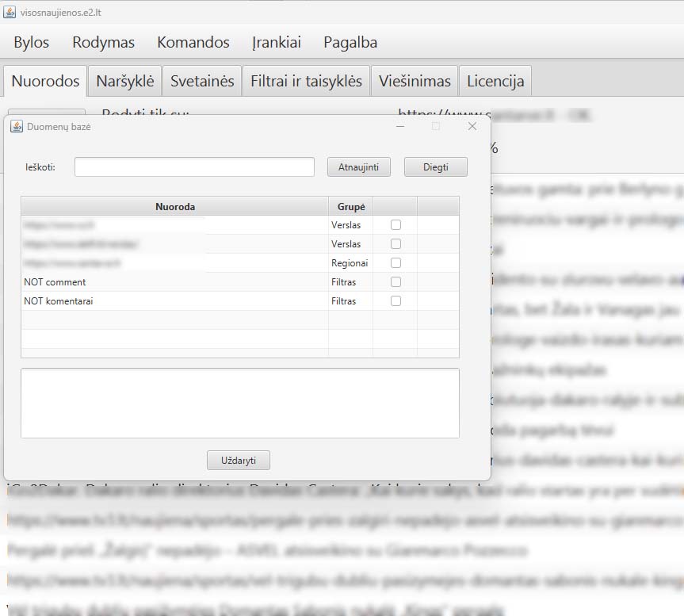Click the main window Java application icon
This screenshot has height=616, width=684.
(x=9, y=11)
